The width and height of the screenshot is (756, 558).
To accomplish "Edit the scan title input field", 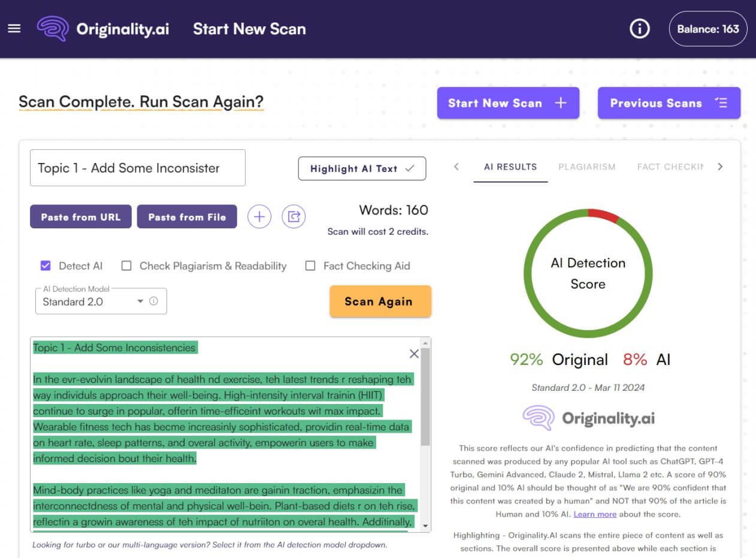I will coord(138,168).
